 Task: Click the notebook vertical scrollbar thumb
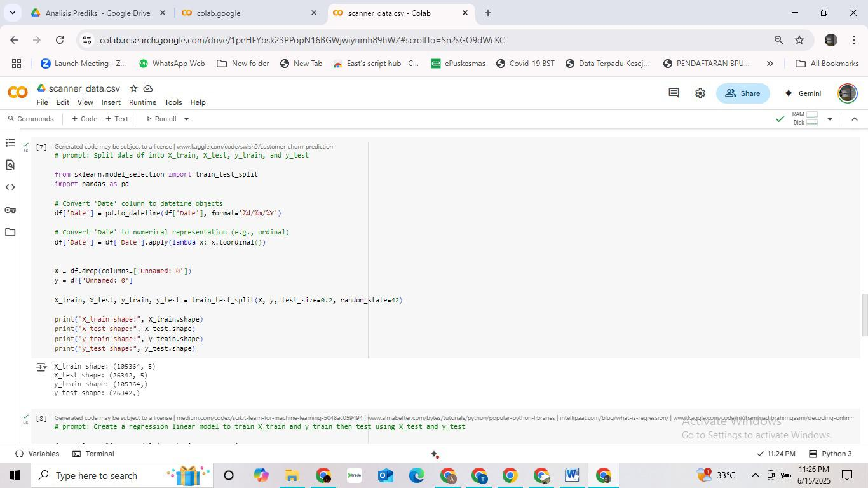[864, 315]
